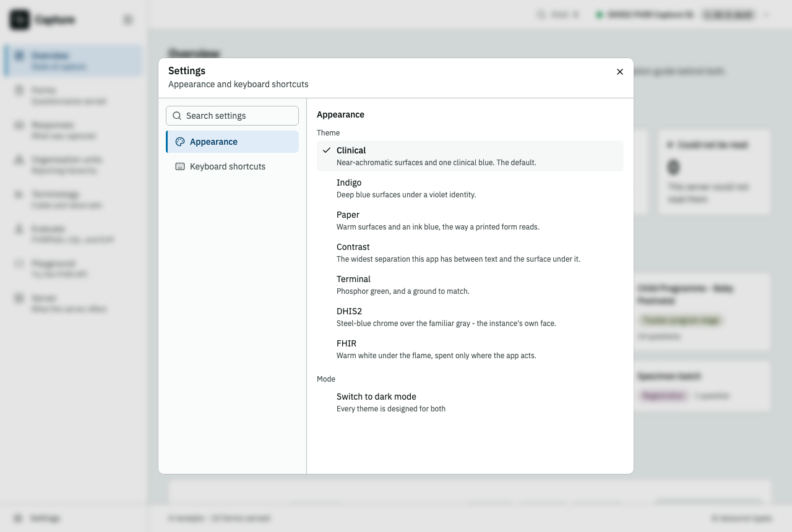792x532 pixels.
Task: Select the Clinical theme
Action: tap(470, 156)
